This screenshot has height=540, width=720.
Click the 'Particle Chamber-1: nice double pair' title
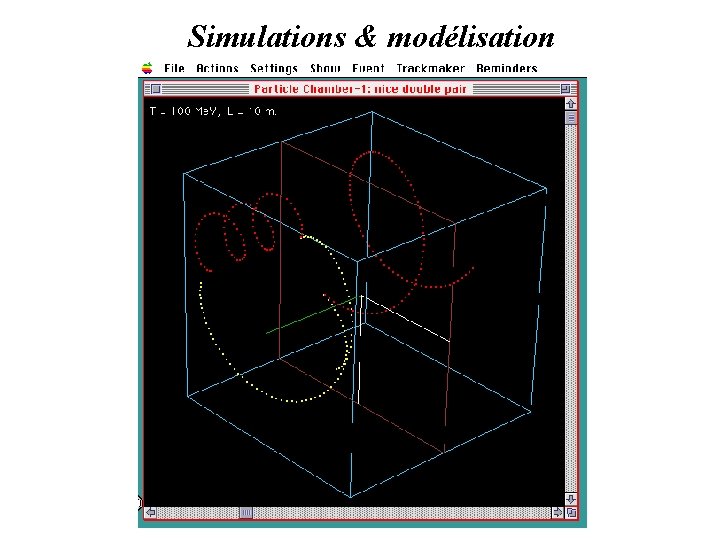360,89
